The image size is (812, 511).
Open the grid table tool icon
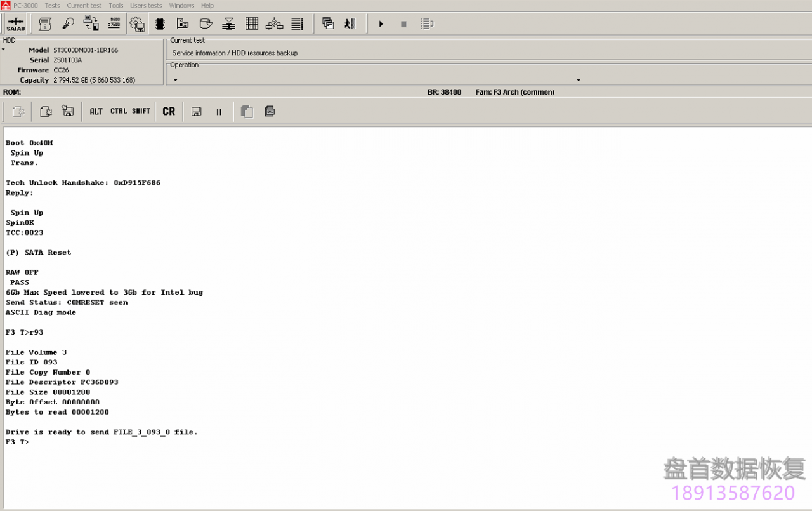[252, 24]
